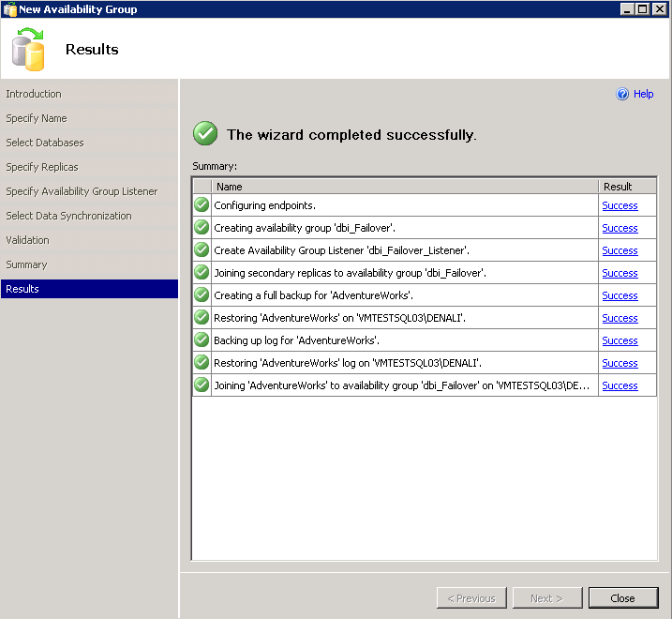Viewport: 672px width, 619px height.
Task: Click green check icon for Create Availability Group Listener
Action: click(202, 250)
